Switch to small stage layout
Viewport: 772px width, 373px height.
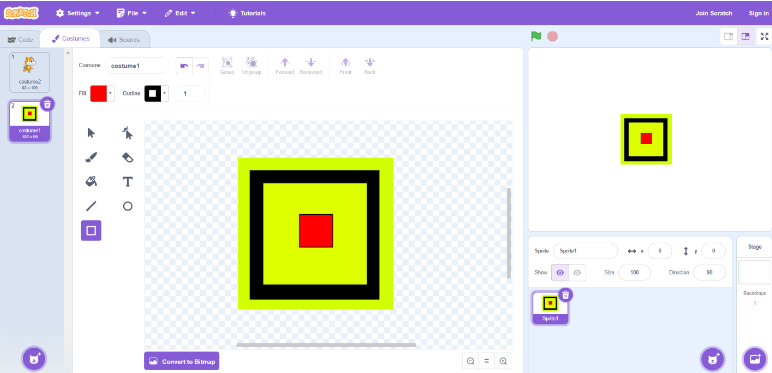729,36
